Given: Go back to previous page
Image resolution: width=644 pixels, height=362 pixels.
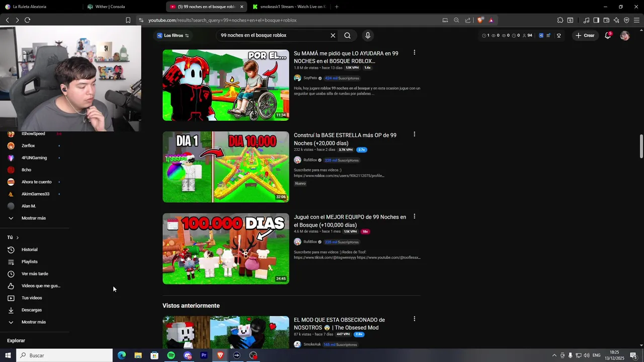Looking at the screenshot, I should (8, 20).
